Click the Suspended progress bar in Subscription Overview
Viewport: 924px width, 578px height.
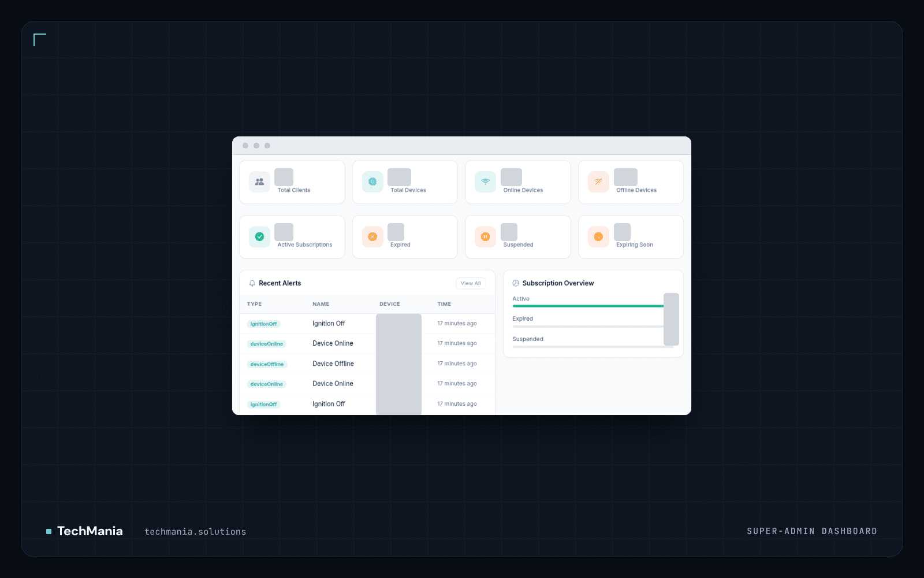click(x=593, y=347)
